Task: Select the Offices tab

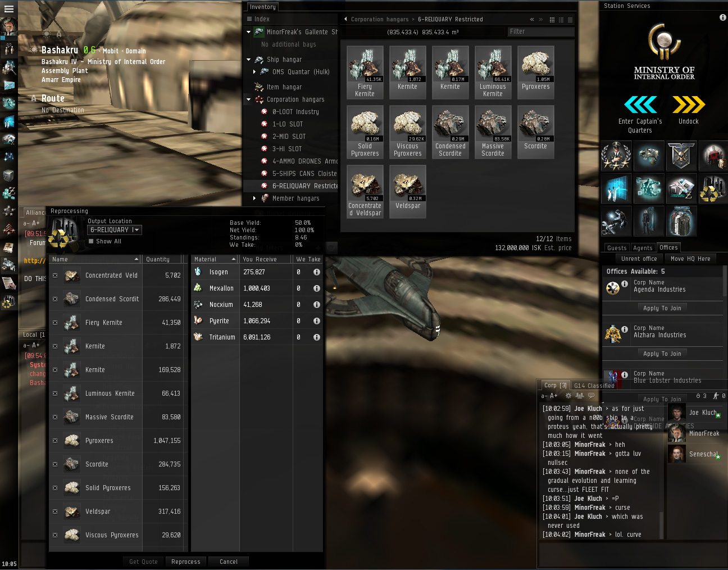Action: click(x=668, y=247)
